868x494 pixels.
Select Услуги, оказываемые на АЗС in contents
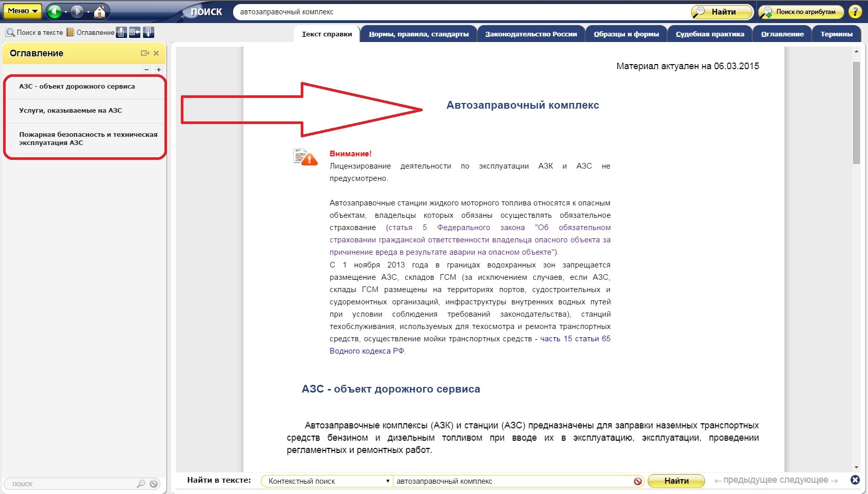point(71,111)
